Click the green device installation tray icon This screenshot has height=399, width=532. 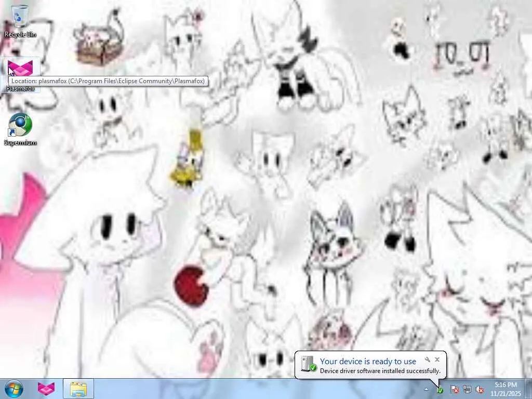click(440, 390)
